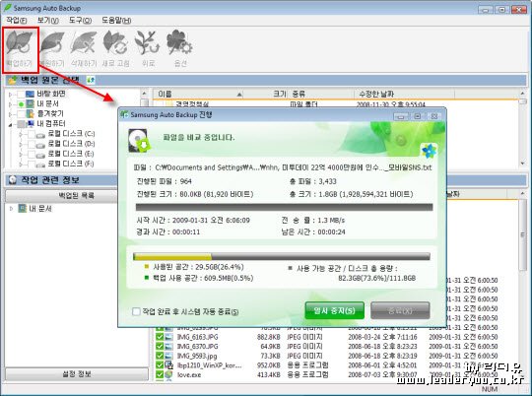532x396 pixels.
Task: Sort by the 수정한 날짜 column header
Action: click(404, 94)
